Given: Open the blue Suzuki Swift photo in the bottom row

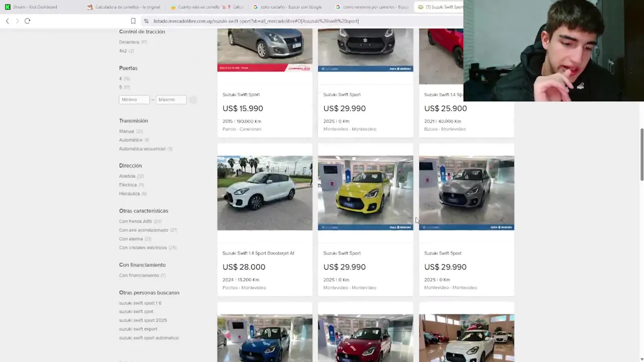Looking at the screenshot, I should point(265,338).
